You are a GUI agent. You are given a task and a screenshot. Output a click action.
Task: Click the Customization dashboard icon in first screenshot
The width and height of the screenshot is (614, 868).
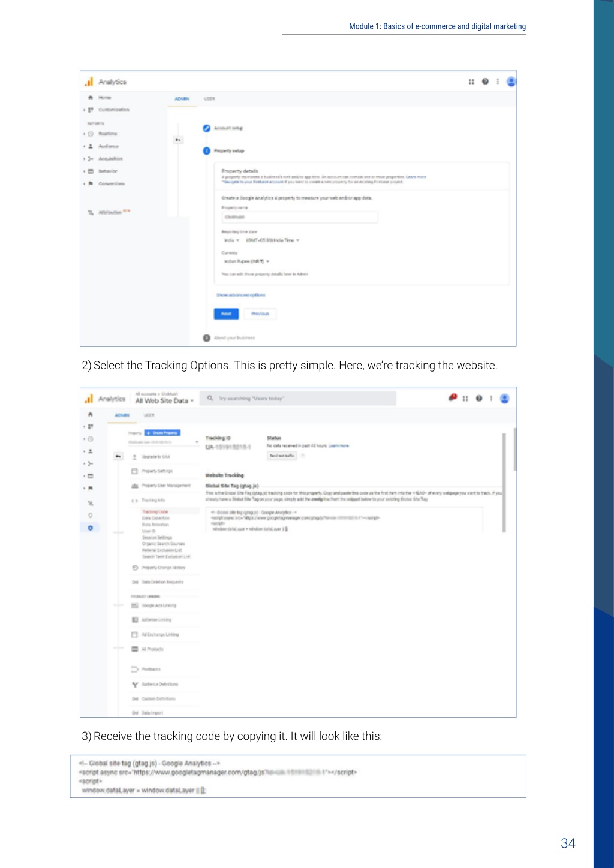(x=91, y=110)
